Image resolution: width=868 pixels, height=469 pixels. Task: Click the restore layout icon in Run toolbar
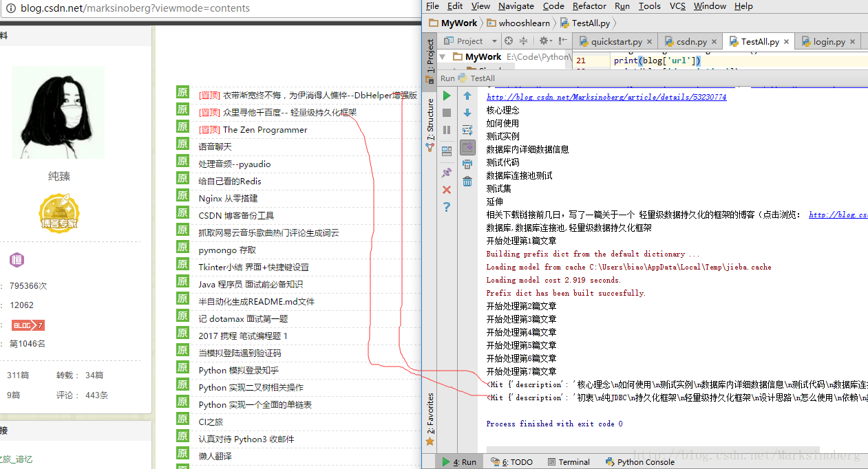point(447,151)
